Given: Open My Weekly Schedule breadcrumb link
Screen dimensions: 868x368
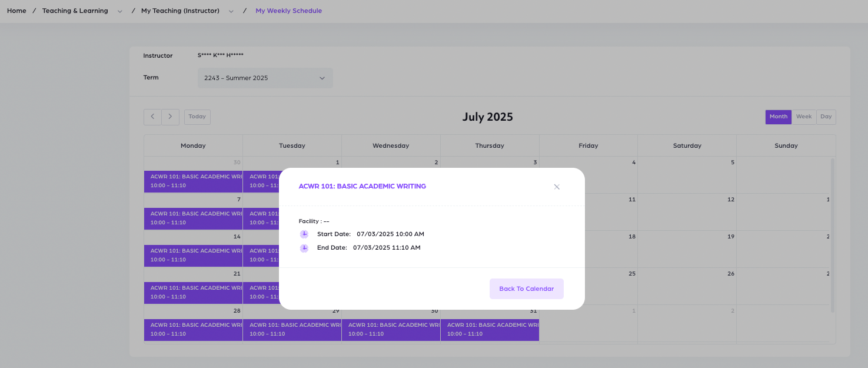Looking at the screenshot, I should (x=288, y=11).
